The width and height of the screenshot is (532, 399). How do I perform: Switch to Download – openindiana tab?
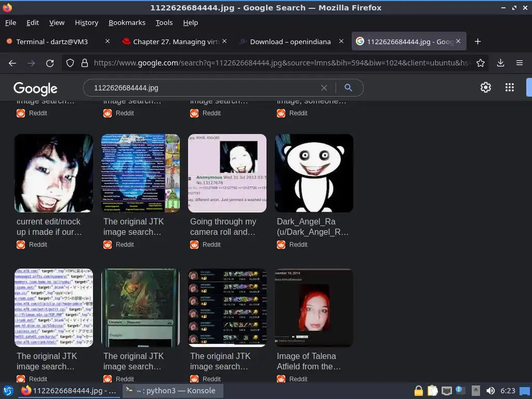(x=291, y=42)
